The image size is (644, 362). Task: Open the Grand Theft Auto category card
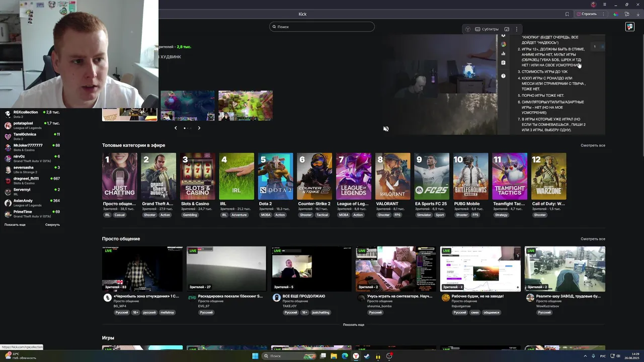[158, 176]
